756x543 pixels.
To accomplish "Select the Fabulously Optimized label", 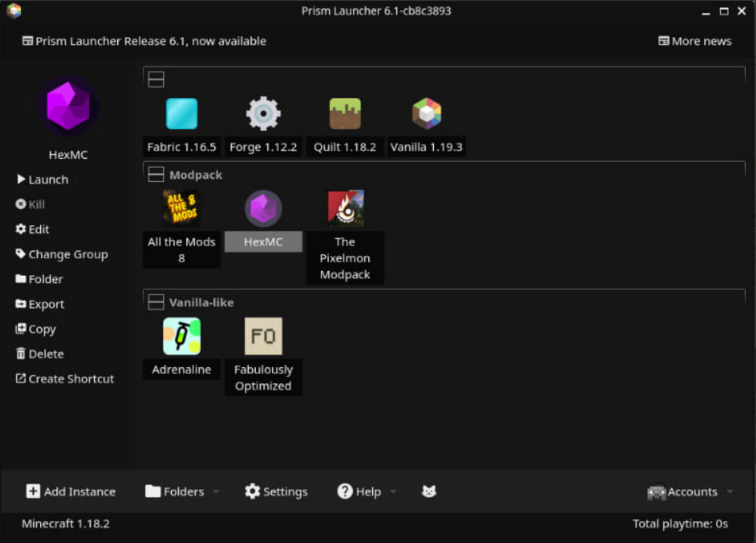I will (x=264, y=377).
